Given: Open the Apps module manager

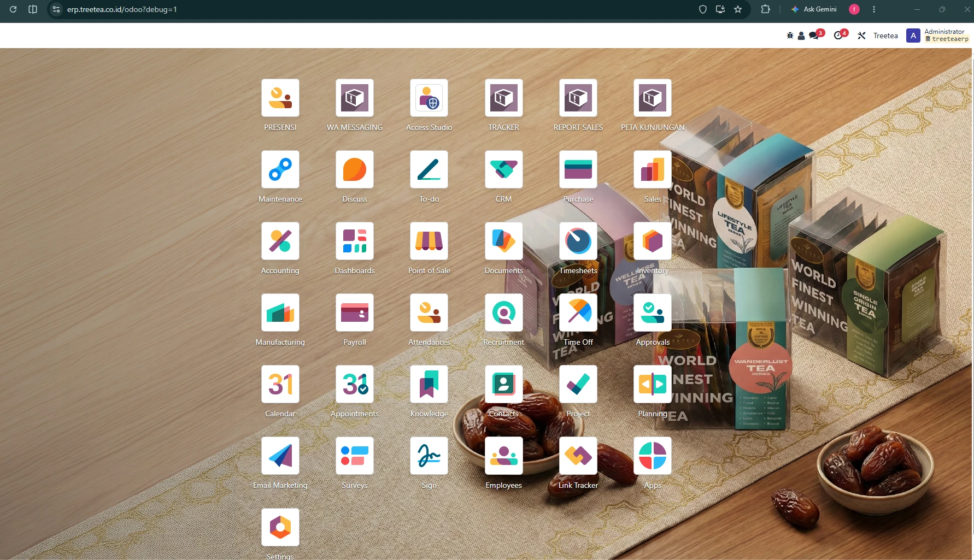Looking at the screenshot, I should (x=653, y=456).
